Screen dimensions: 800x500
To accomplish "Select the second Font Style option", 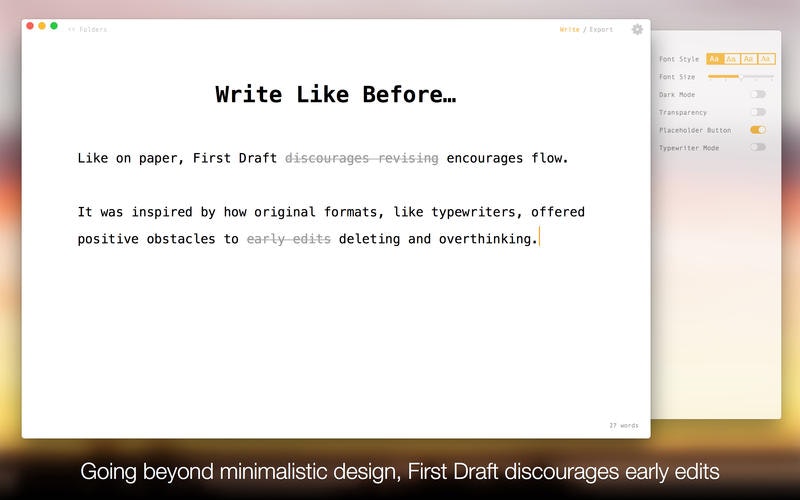I will (x=731, y=59).
